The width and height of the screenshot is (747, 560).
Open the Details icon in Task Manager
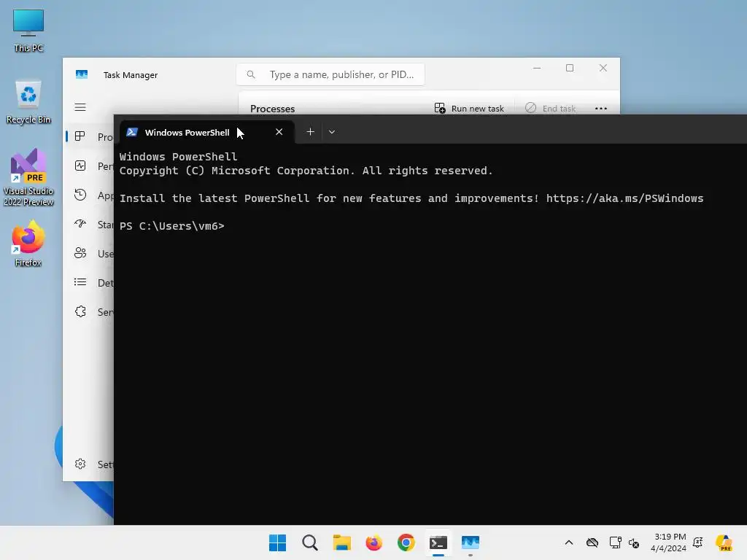point(80,282)
